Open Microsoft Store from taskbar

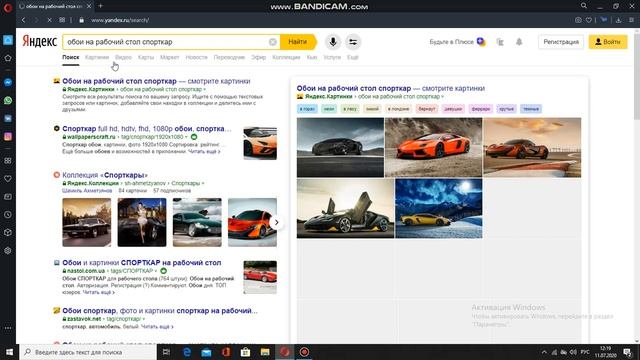[x=245, y=352]
